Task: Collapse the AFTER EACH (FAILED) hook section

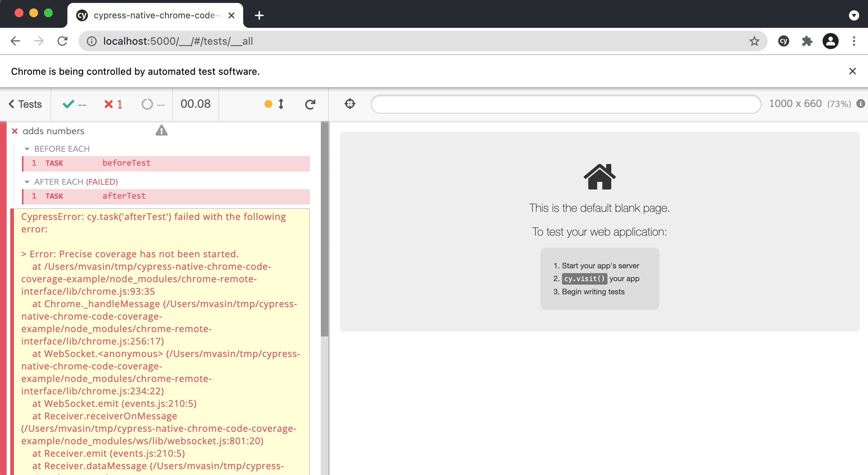Action: 71,182
